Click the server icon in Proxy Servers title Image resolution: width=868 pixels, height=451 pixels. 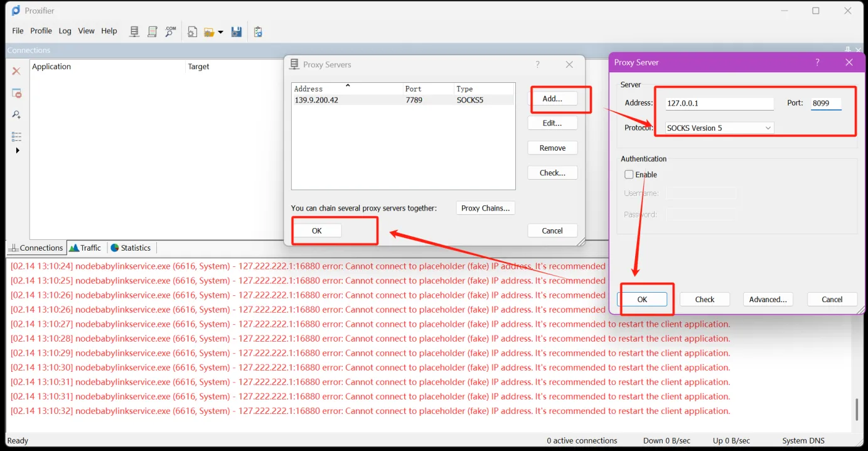[x=294, y=64]
